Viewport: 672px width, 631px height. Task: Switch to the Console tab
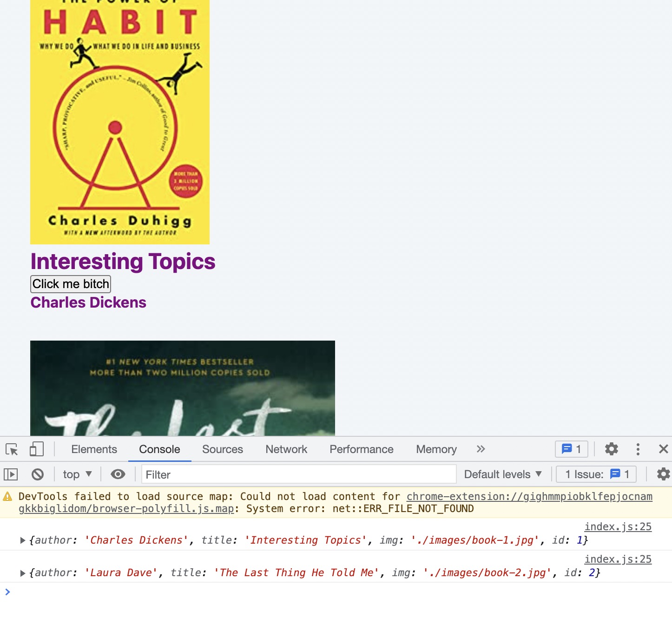(159, 449)
